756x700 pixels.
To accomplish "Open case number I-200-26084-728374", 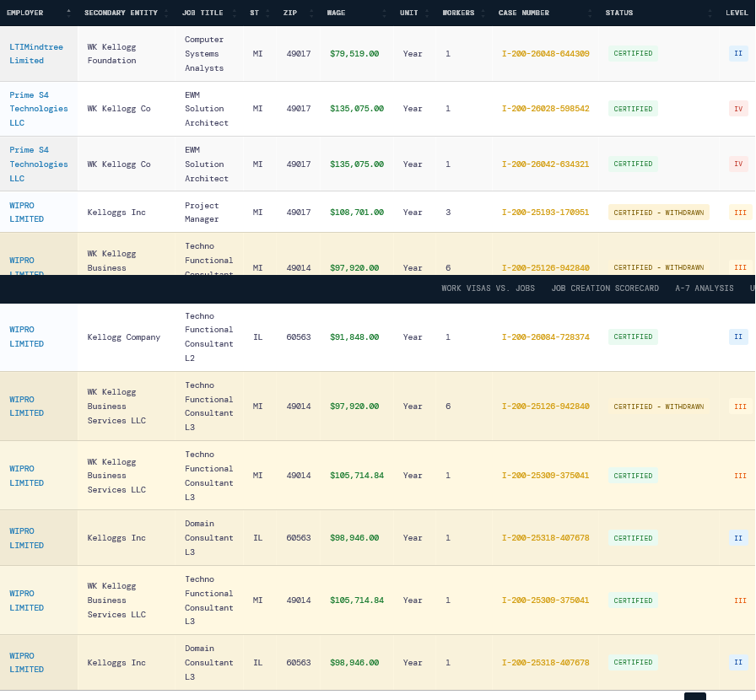I will click(545, 337).
